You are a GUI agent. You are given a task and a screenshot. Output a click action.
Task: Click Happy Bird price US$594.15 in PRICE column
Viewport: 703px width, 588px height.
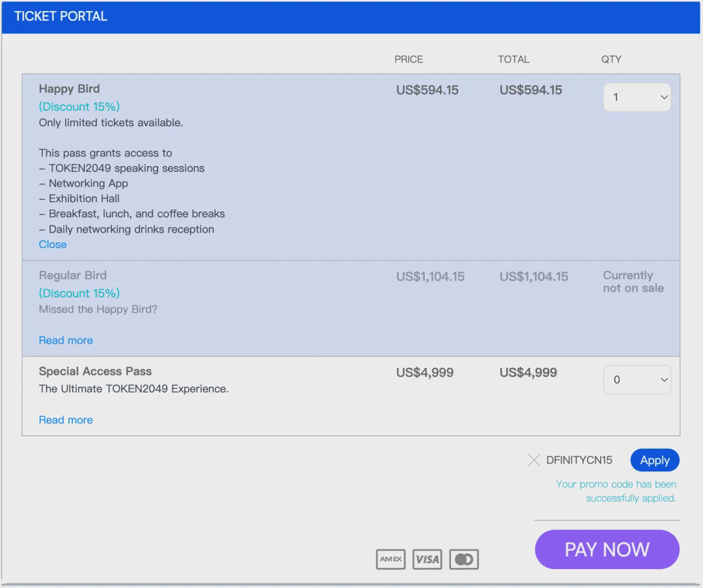(427, 90)
